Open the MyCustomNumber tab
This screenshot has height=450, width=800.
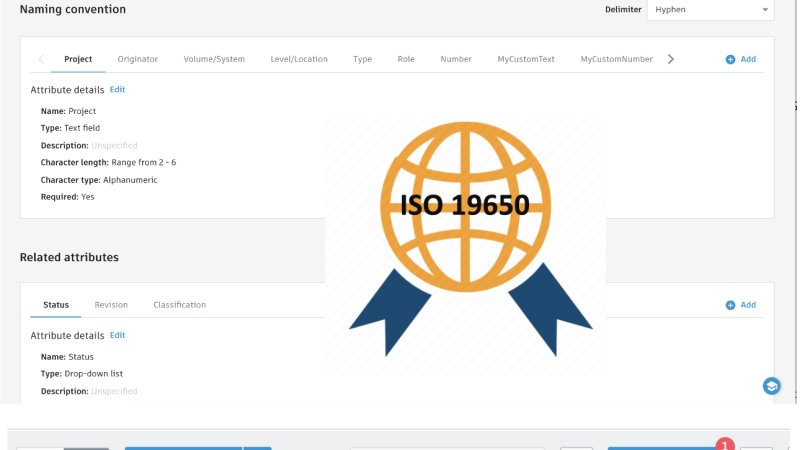pyautogui.click(x=616, y=59)
